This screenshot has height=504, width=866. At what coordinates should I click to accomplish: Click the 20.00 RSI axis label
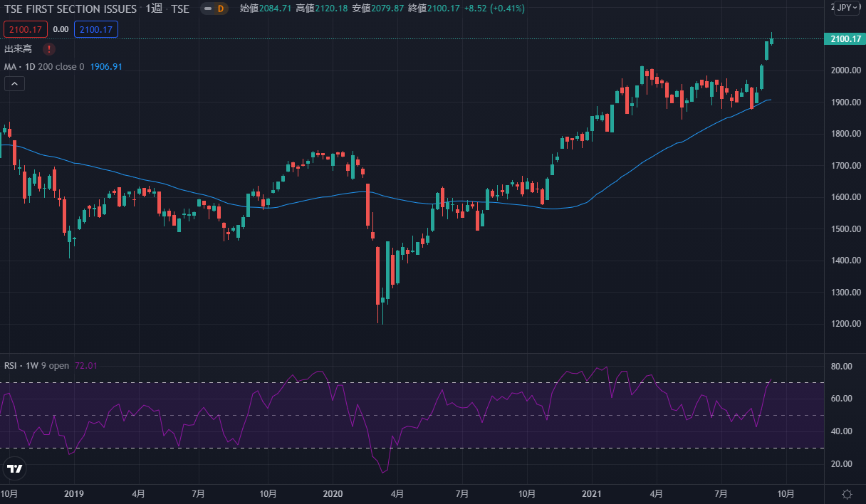click(x=842, y=464)
